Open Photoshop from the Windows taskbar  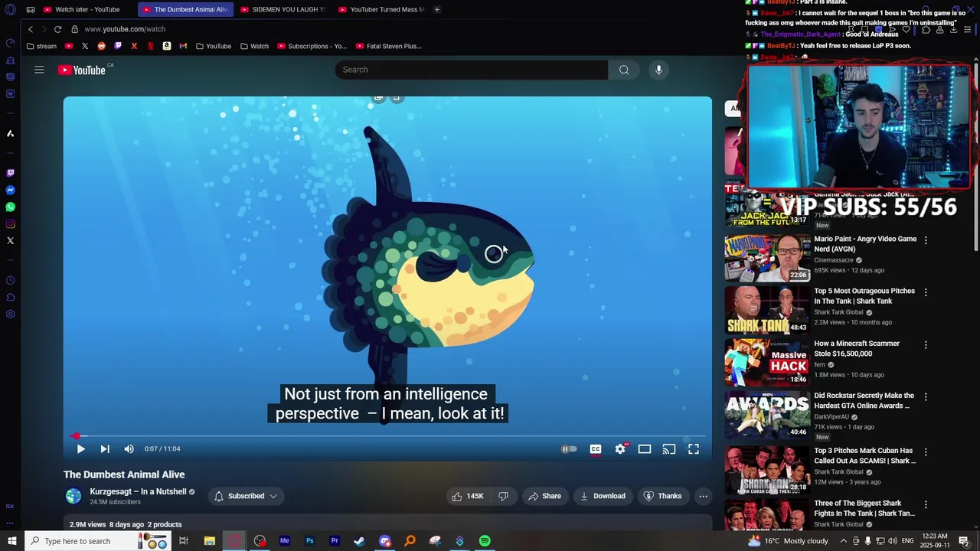click(x=309, y=541)
